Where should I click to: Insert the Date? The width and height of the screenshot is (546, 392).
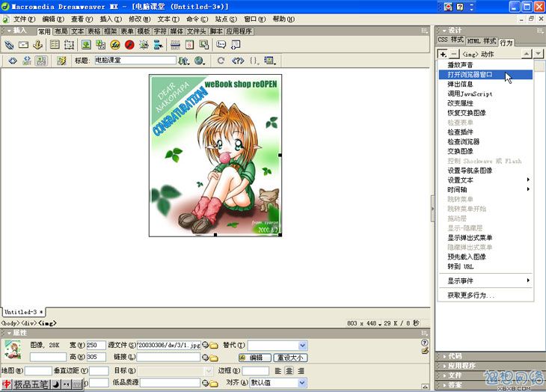(x=189, y=45)
